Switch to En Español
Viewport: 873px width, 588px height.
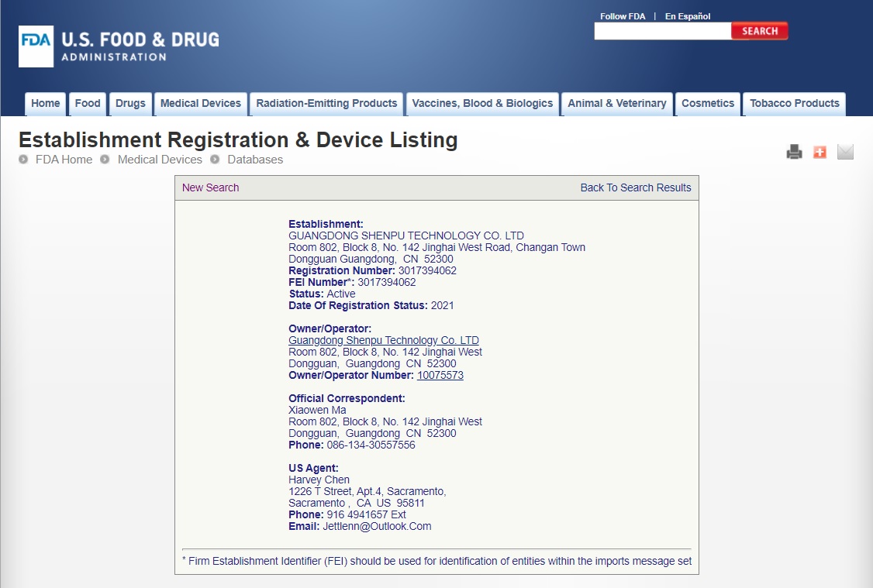(688, 16)
